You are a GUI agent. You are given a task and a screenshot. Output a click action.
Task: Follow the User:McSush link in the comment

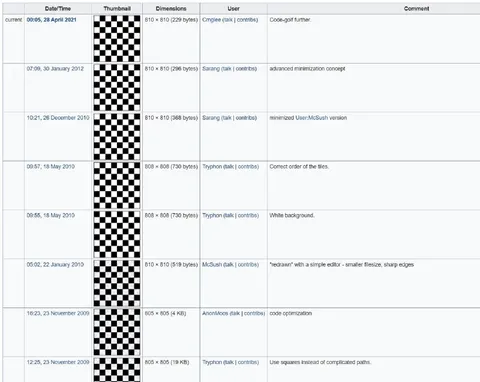(312, 118)
